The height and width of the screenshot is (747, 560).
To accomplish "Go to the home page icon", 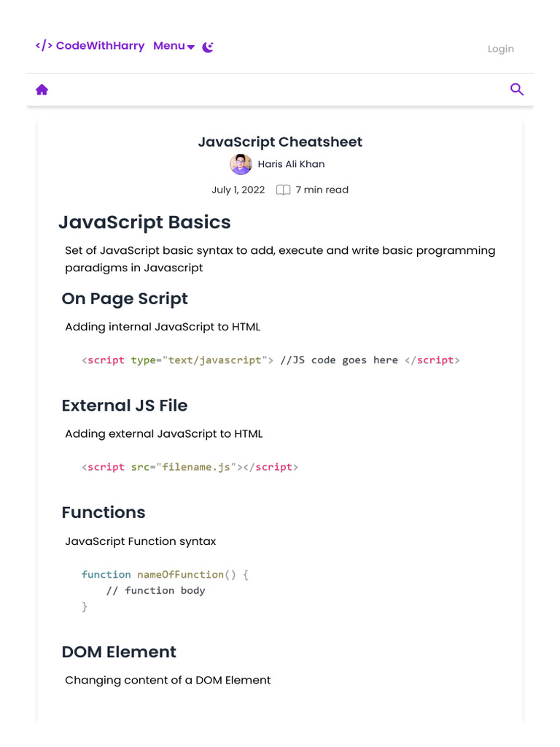I will (42, 90).
